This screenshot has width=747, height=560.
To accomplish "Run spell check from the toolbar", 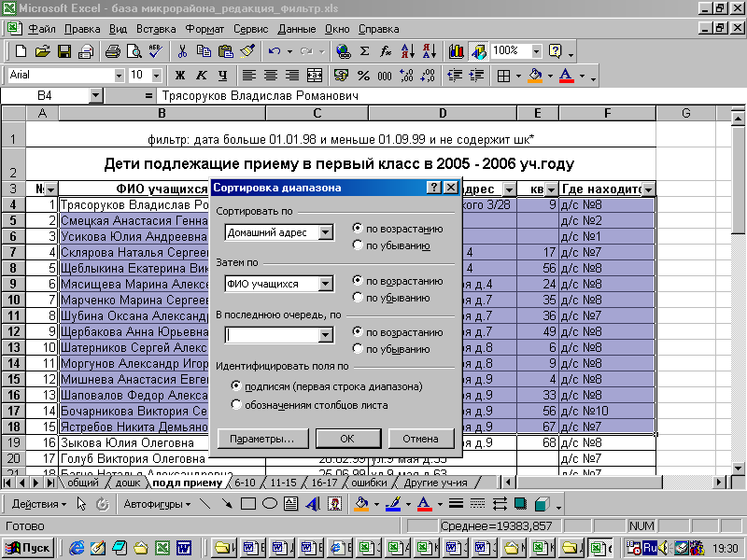I will (155, 51).
